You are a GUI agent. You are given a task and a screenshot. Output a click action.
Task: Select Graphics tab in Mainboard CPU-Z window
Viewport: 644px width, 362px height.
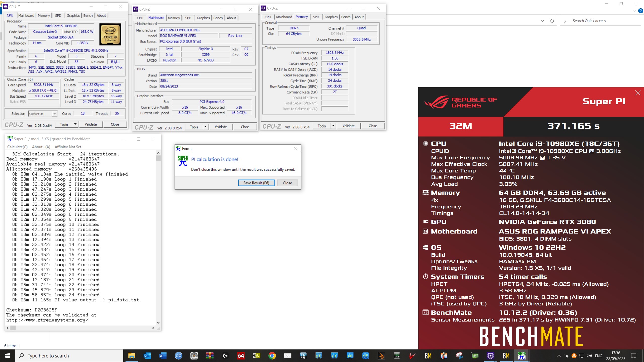[203, 18]
